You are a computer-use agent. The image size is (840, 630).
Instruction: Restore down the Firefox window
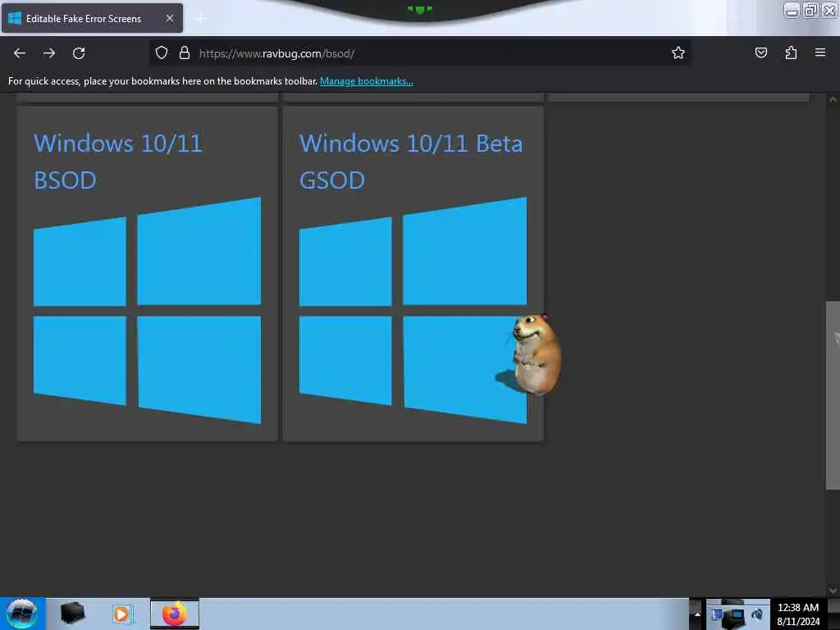click(x=810, y=10)
